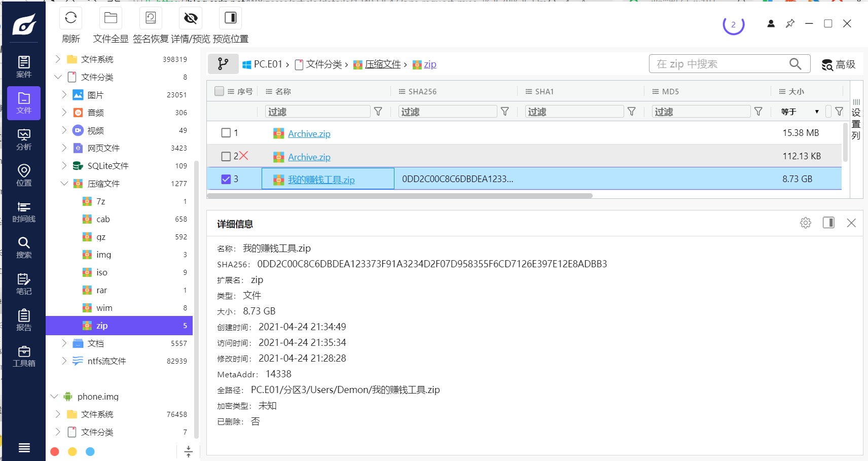This screenshot has height=461, width=868.
Task: Toggle the select-all checkbox in header
Action: coord(219,91)
